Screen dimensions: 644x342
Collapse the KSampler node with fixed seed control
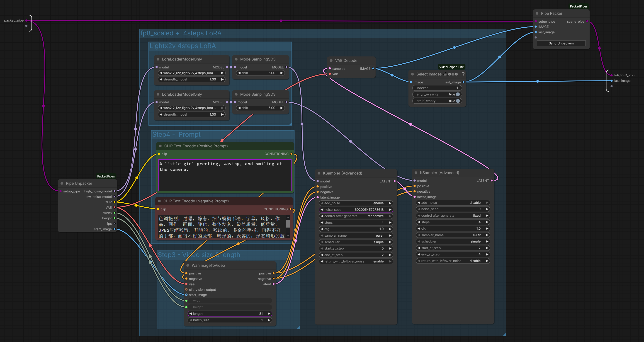416,173
